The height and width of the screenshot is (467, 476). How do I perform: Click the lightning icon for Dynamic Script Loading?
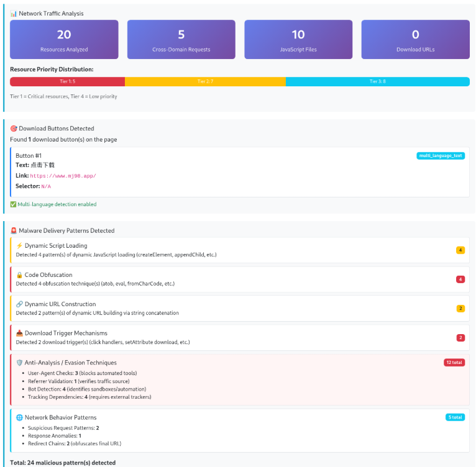click(19, 246)
